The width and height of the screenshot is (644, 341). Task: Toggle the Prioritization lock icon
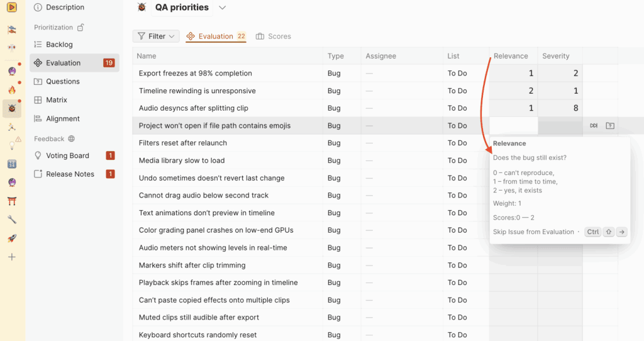79,28
